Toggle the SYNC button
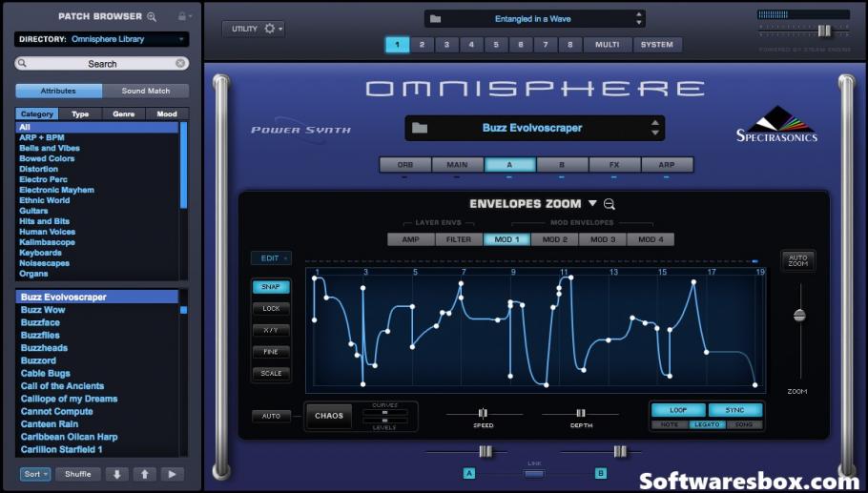Viewport: 868px width, 493px height. [x=735, y=410]
